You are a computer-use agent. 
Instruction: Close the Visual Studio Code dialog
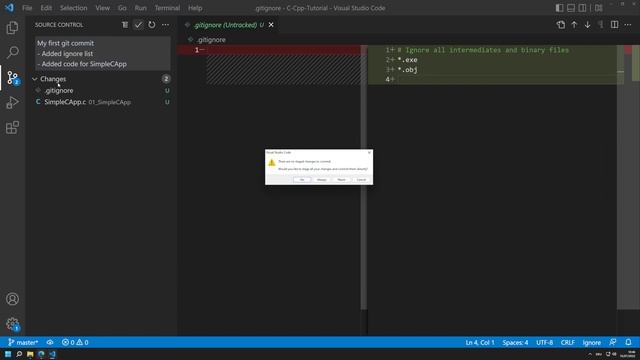pos(369,152)
